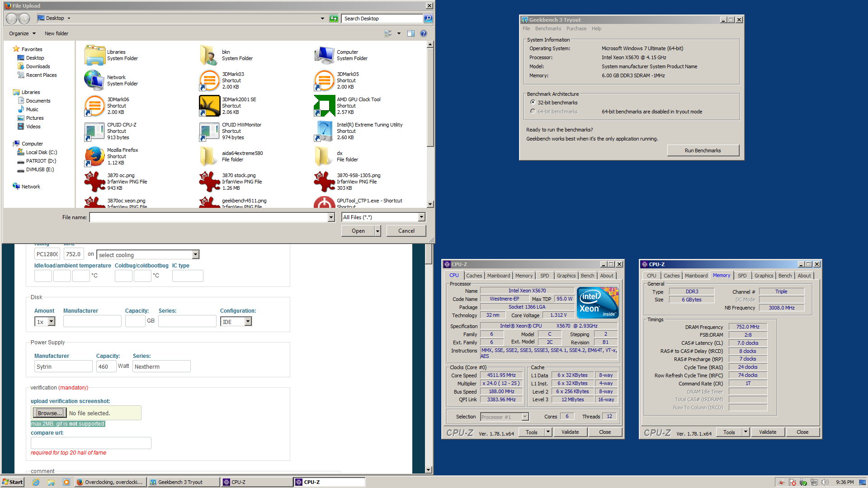Click the File name input field
The width and height of the screenshot is (868, 488).
pos(209,218)
